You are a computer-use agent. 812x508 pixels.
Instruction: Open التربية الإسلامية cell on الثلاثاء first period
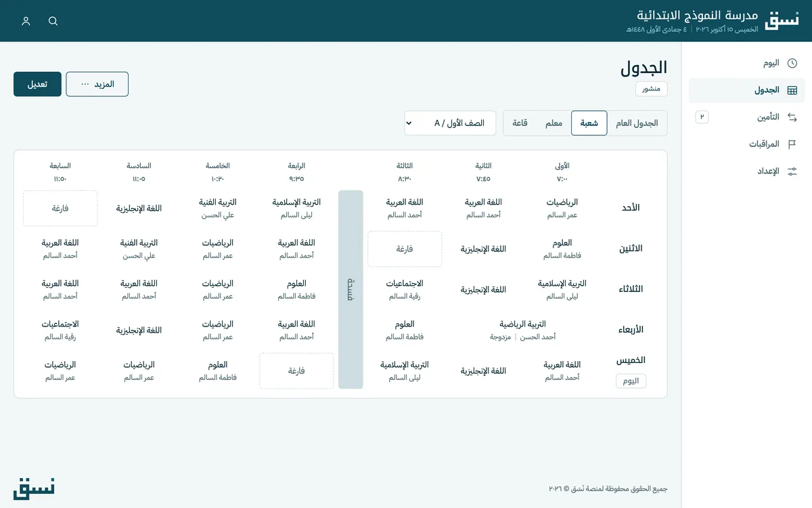click(562, 289)
